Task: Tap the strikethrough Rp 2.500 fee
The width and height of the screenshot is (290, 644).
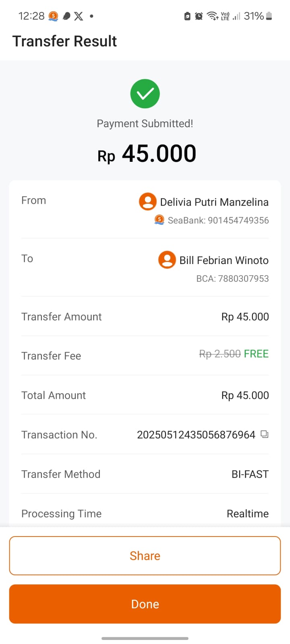Action: (x=220, y=354)
